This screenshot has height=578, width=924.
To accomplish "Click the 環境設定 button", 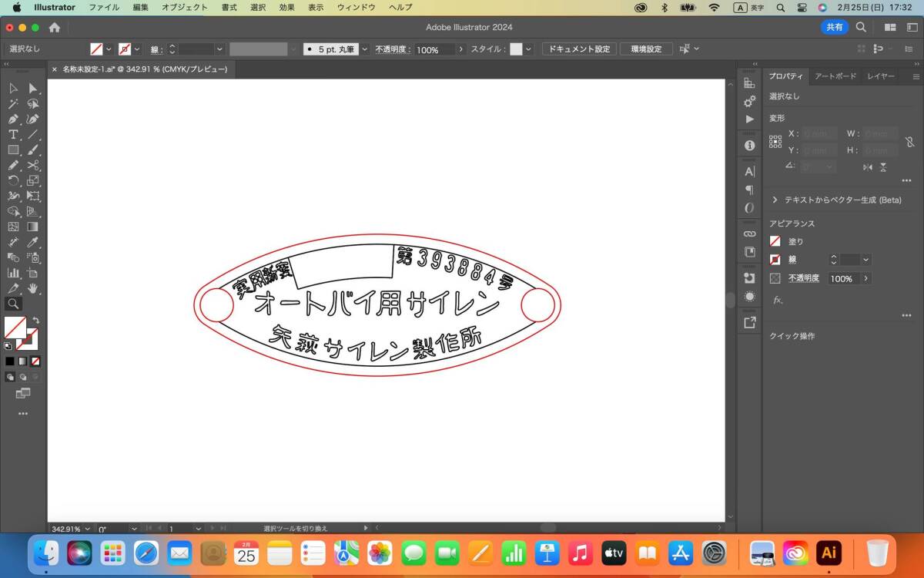I will [646, 49].
